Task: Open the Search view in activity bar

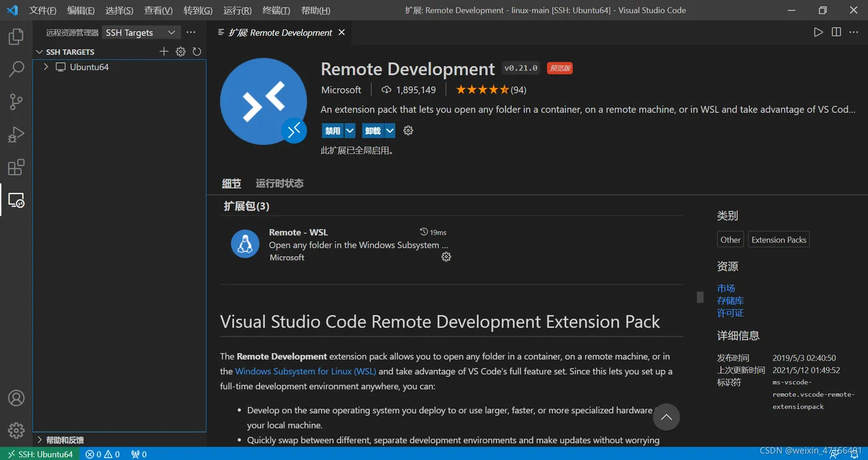Action: pos(16,69)
